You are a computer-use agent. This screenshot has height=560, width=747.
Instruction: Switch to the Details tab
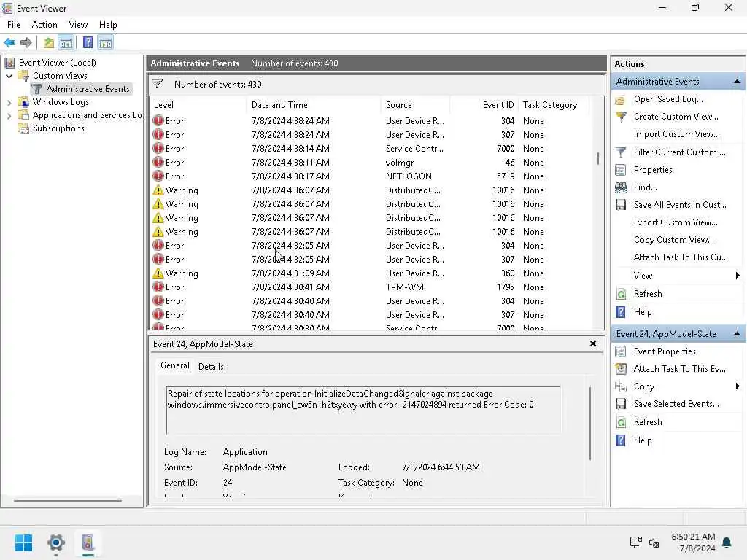coord(211,367)
